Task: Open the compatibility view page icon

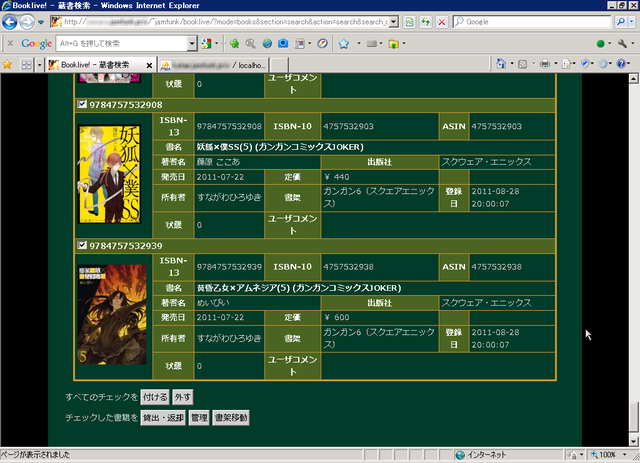Action: click(x=409, y=22)
